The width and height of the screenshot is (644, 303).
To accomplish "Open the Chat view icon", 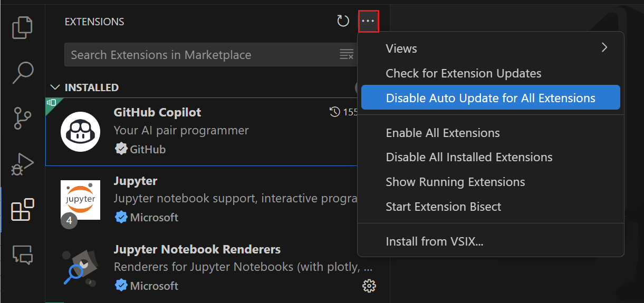I will click(x=22, y=255).
